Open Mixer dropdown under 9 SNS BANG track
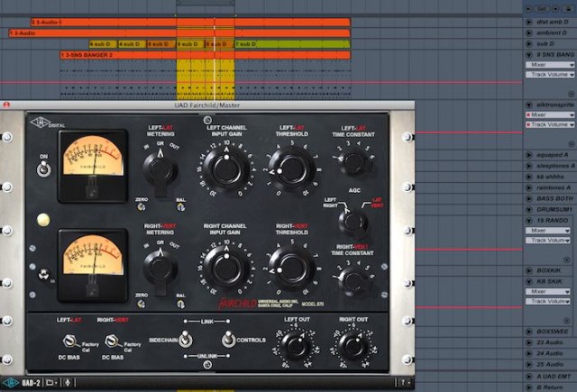 pos(548,66)
